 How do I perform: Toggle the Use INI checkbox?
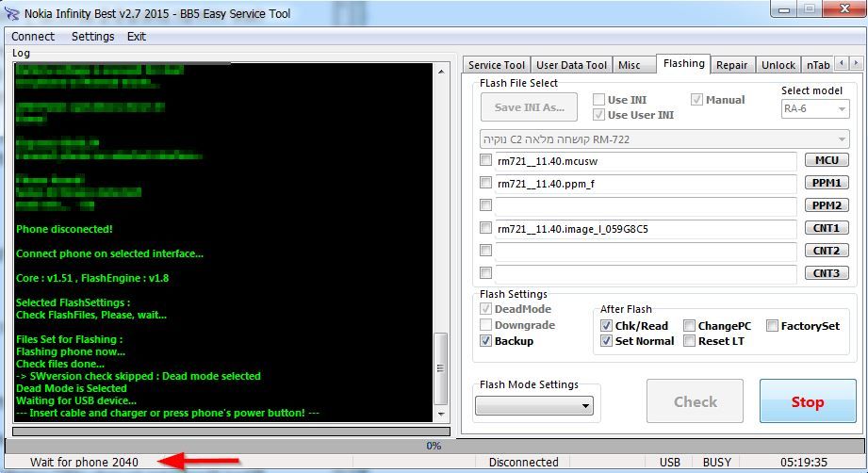(x=598, y=100)
